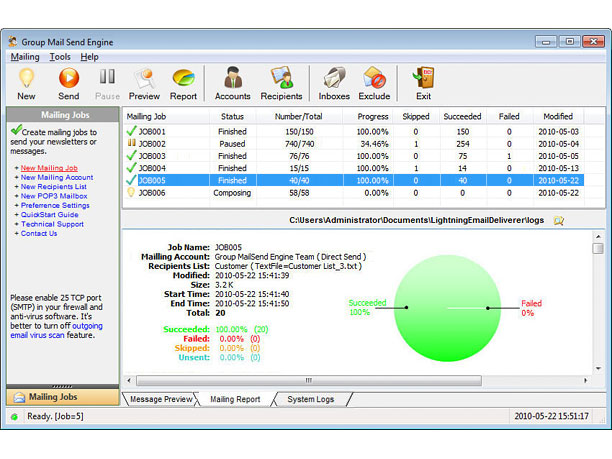Viewport: 612px width, 459px height.
Task: Click the green status light in status bar
Action: [x=14, y=417]
